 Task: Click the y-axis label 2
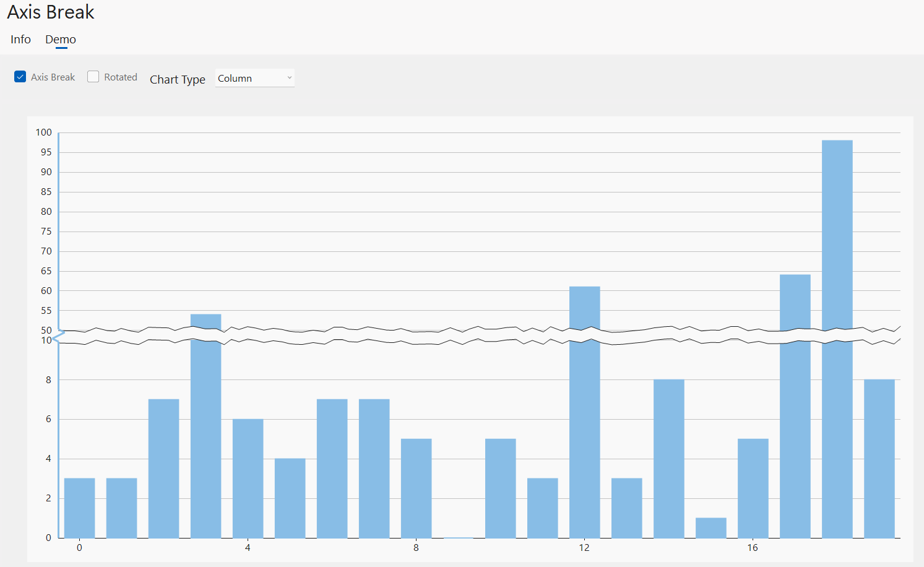[48, 498]
